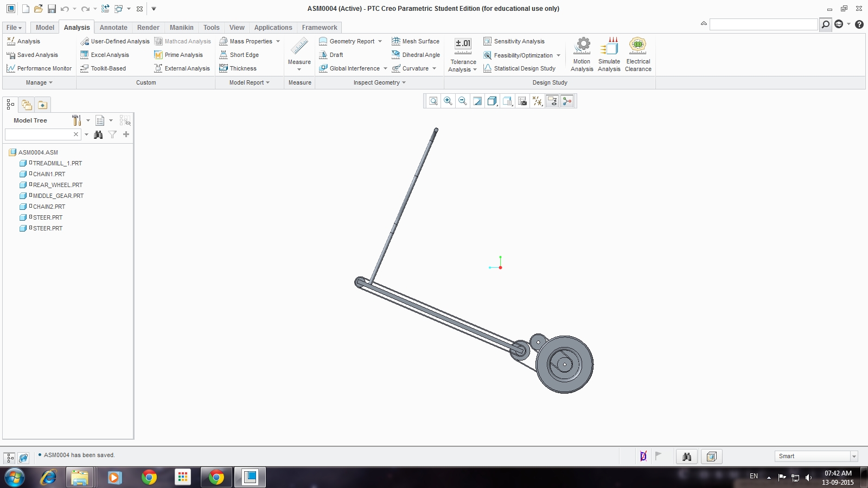Open Toolkit-Based analysis
Image resolution: width=868 pixels, height=488 pixels.
[103, 68]
